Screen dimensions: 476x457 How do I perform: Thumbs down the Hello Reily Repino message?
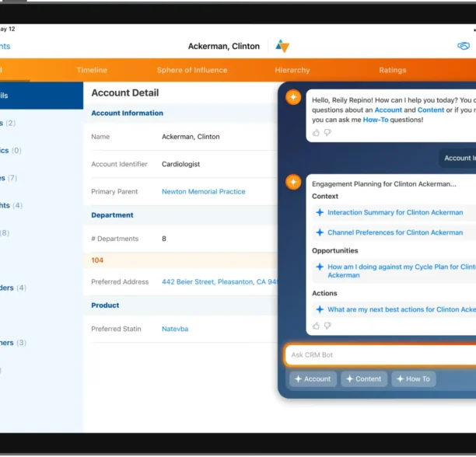(x=327, y=133)
